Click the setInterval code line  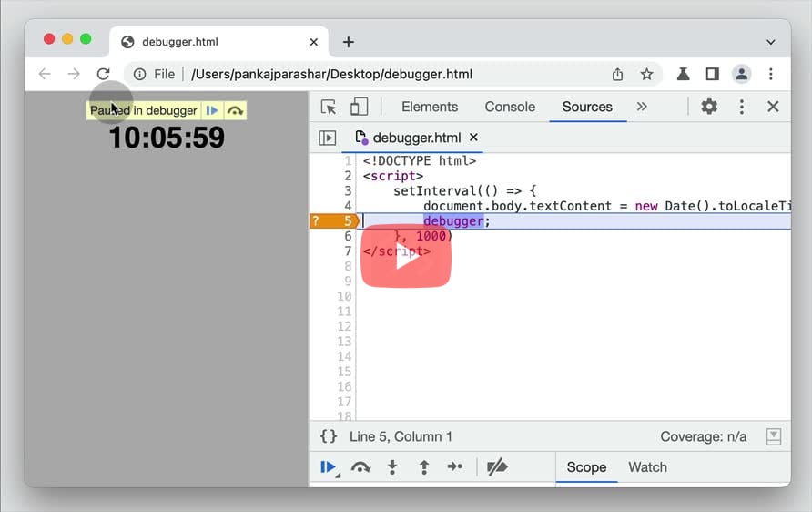coord(464,190)
